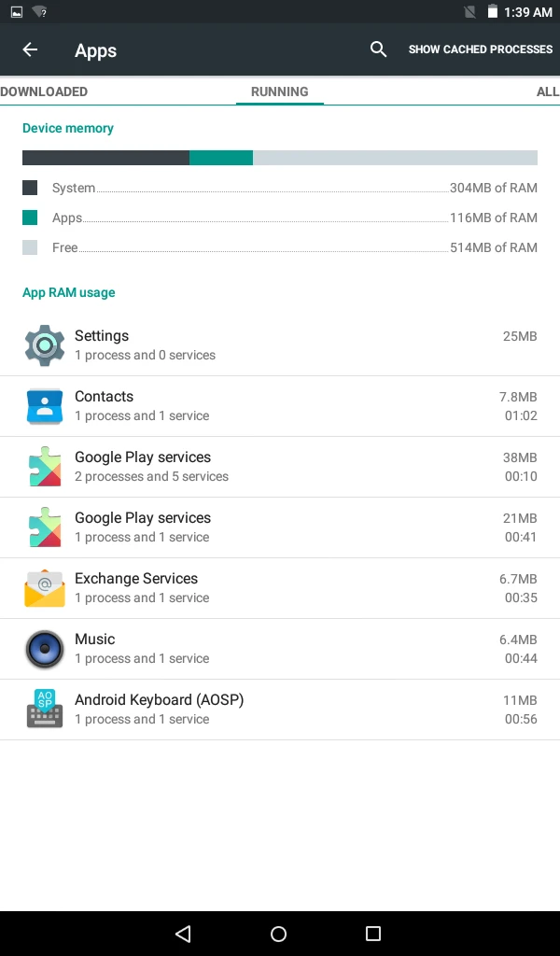
Task: Tap the Apps RAM usage memory bar
Action: click(221, 157)
